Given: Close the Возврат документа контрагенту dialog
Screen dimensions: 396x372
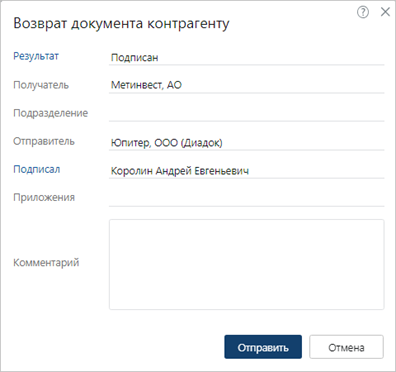Looking at the screenshot, I should point(385,12).
